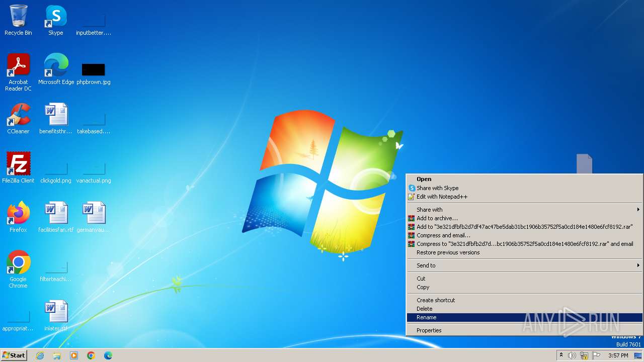This screenshot has width=644, height=362.
Task: Choose Properties in context menu
Action: pos(524,330)
